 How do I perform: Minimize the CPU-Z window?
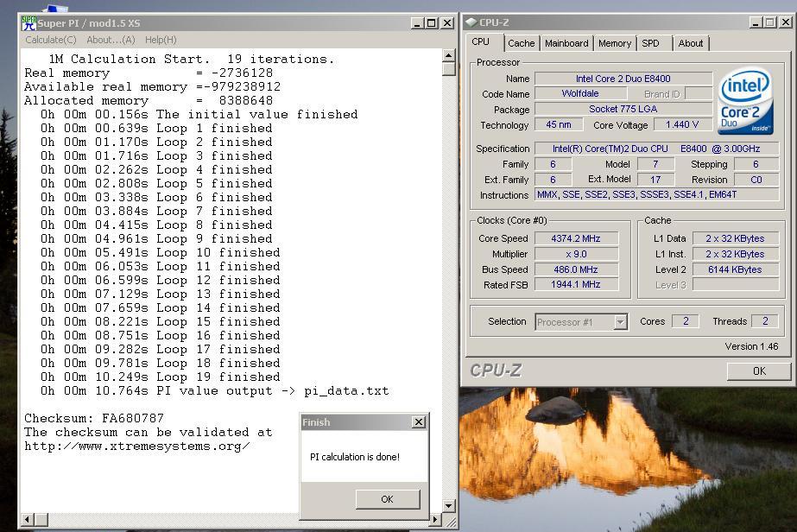(x=756, y=22)
